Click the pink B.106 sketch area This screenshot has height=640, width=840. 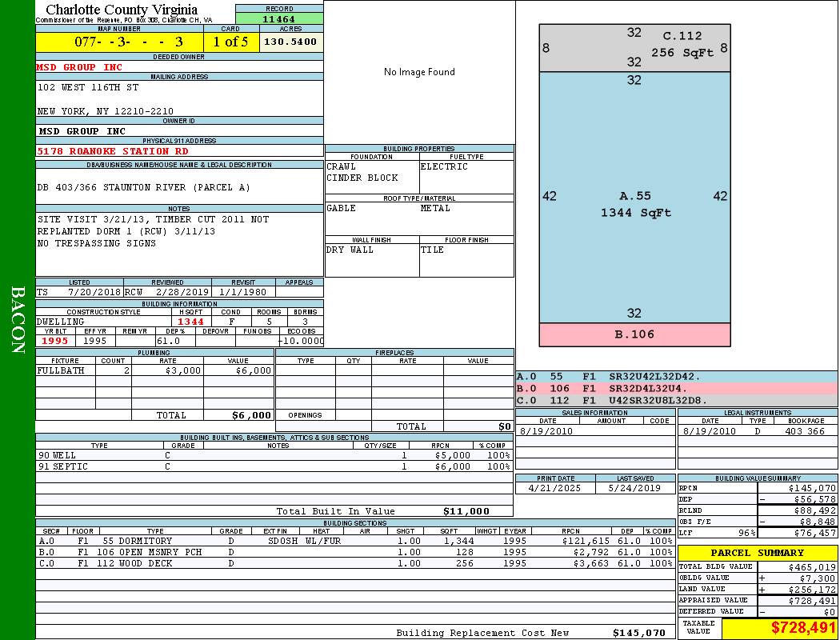click(635, 334)
